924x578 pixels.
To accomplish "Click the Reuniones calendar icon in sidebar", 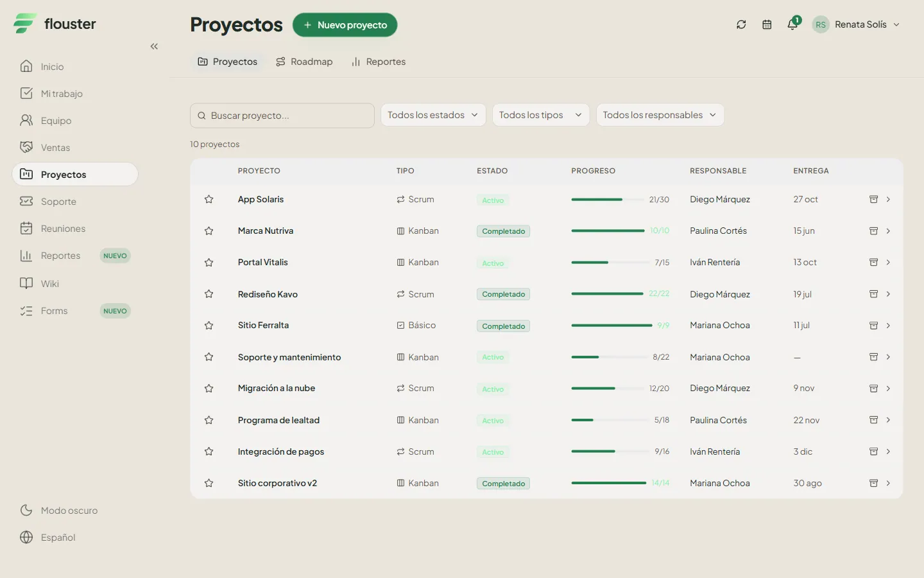I will (26, 228).
